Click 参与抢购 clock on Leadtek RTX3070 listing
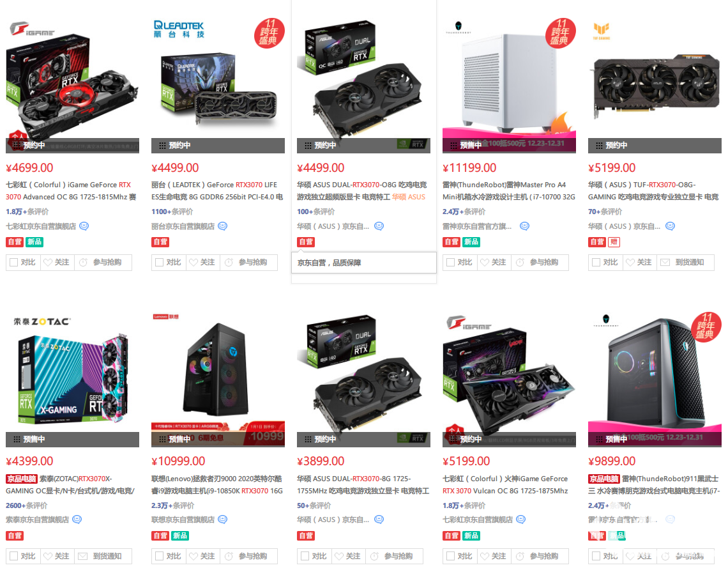Screen dimensions: 728x570 tap(248, 263)
